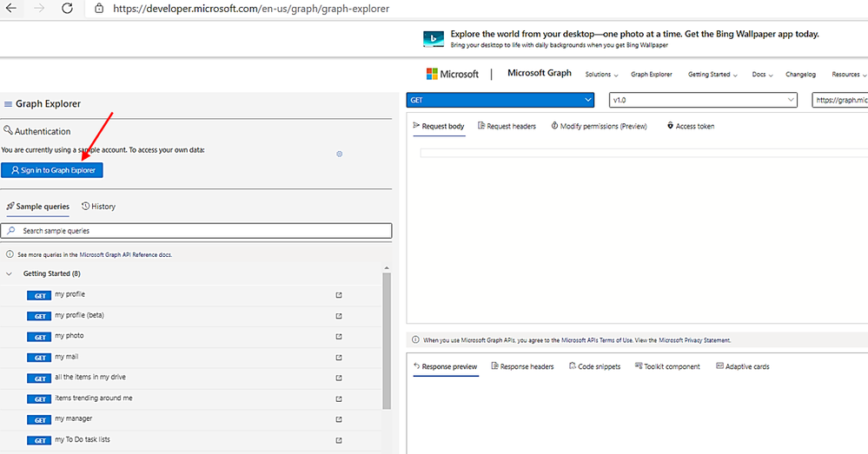The width and height of the screenshot is (868, 454).
Task: Click the graph query URL input field
Action: click(x=840, y=100)
